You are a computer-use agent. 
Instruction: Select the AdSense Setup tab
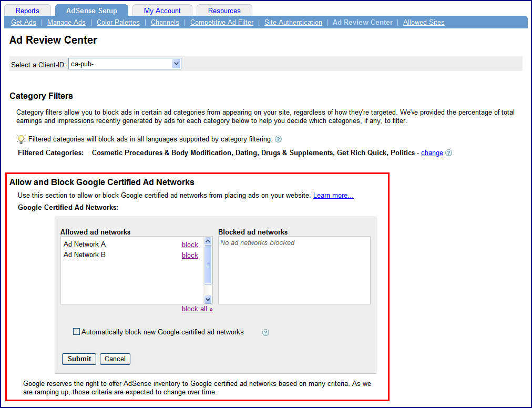91,11
